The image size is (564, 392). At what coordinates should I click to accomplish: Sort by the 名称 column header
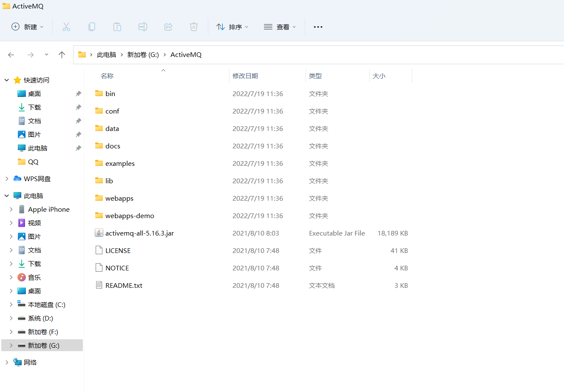107,76
